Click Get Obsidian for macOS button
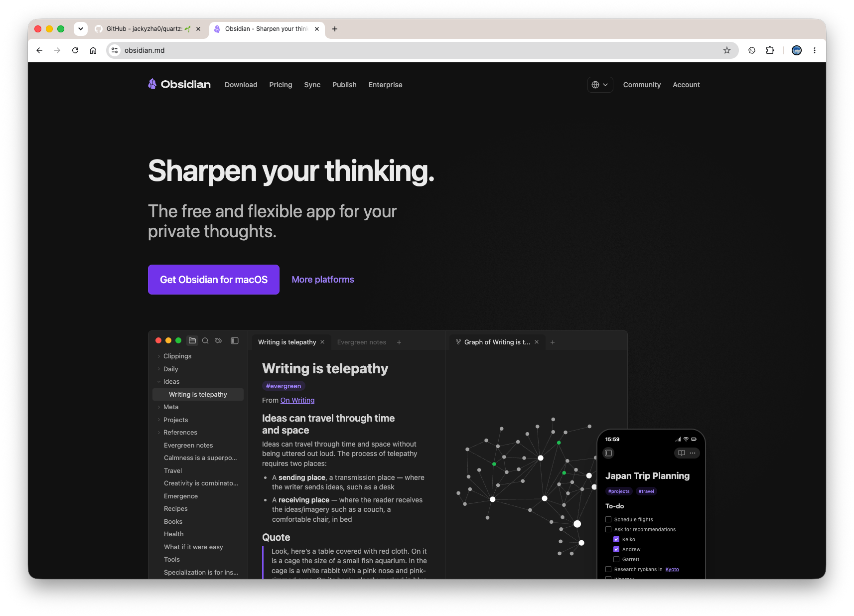Screen dimensions: 854x616 pos(214,280)
